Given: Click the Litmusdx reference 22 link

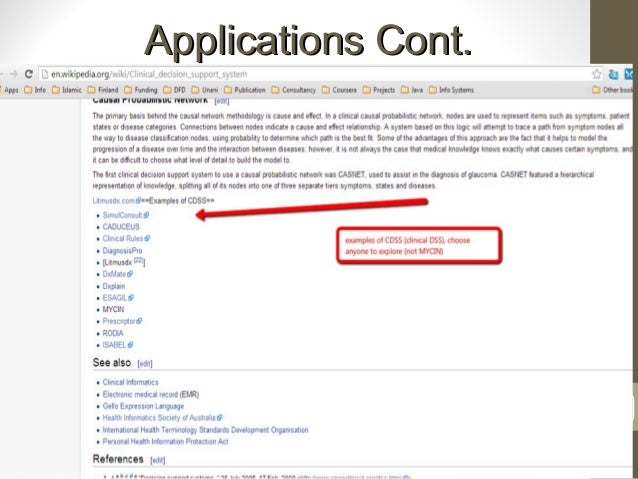Looking at the screenshot, I should [139, 260].
